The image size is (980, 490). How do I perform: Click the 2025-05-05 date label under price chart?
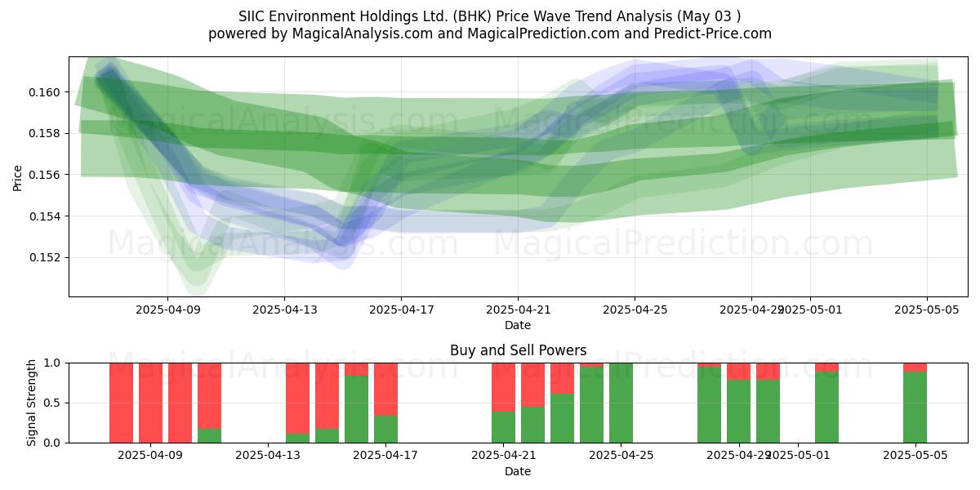(x=927, y=310)
